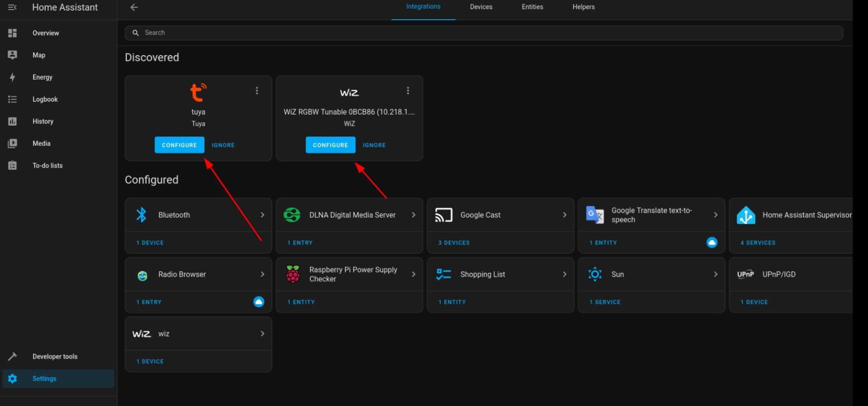The image size is (868, 406).
Task: Click Ignore for Tuya discovered device
Action: 222,145
